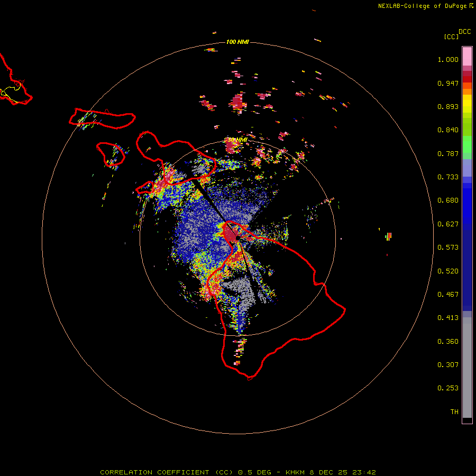Click the 0.840 colorbar value
This screenshot has height=476, width=476.
pyautogui.click(x=448, y=130)
